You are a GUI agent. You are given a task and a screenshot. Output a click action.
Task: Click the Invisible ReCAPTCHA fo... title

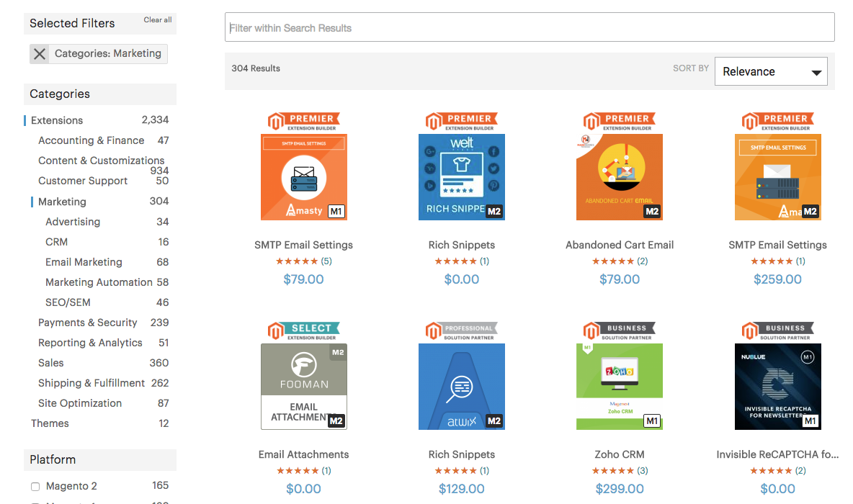point(777,454)
